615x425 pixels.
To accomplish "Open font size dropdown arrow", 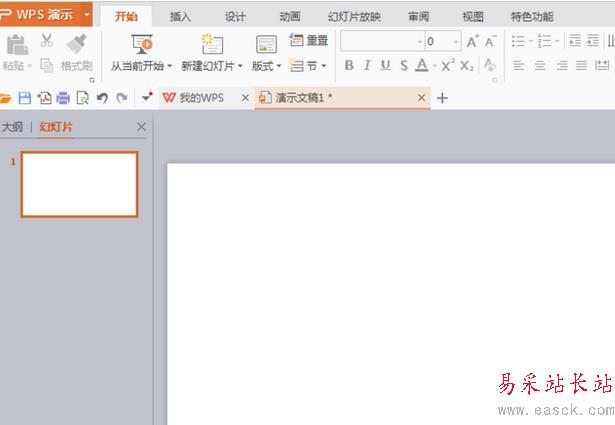I will [x=456, y=42].
